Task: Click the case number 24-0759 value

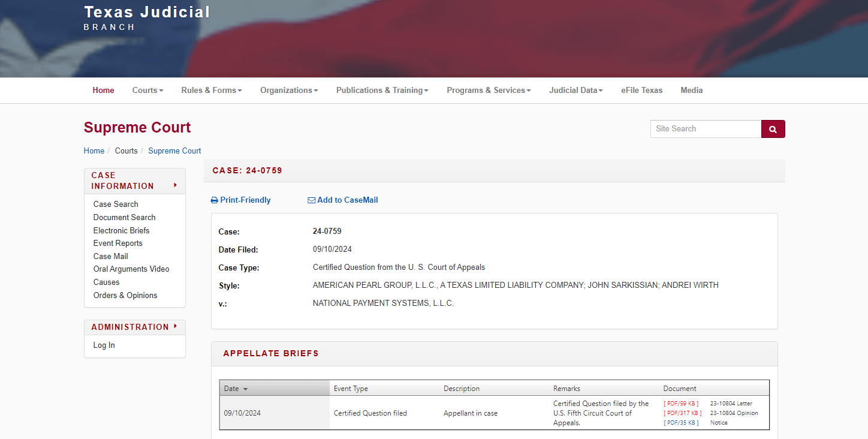Action: click(327, 231)
